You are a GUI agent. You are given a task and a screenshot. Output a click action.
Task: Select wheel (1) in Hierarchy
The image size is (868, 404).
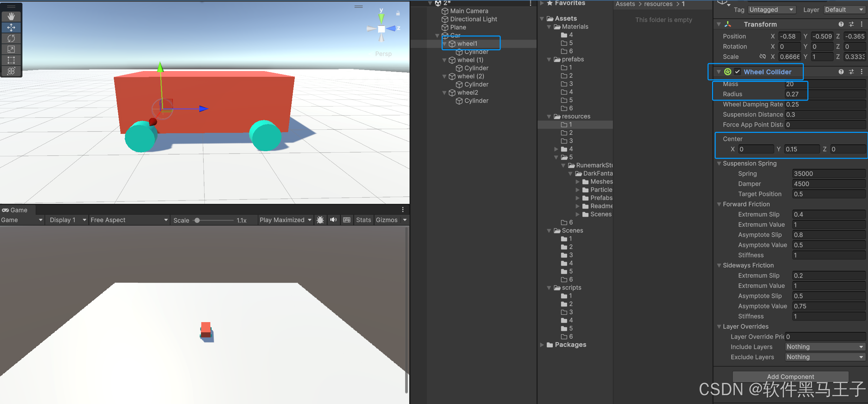470,60
